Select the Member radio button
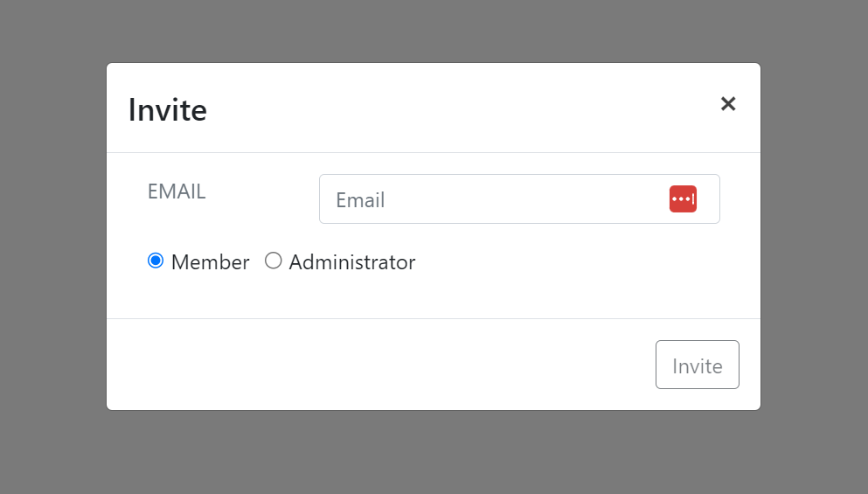The width and height of the screenshot is (868, 494). coord(156,261)
